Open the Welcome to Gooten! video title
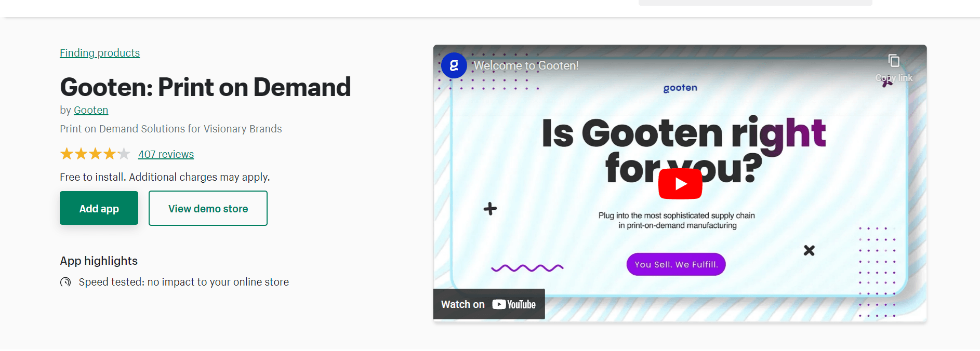This screenshot has height=351, width=980. [526, 65]
